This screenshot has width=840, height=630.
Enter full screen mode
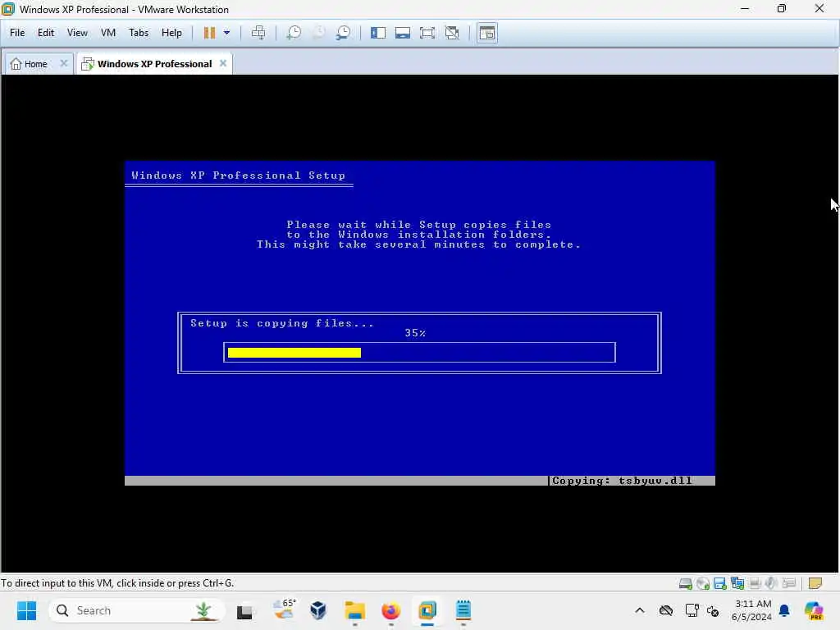(x=427, y=33)
